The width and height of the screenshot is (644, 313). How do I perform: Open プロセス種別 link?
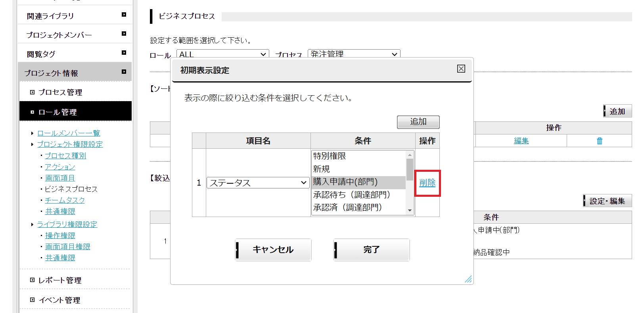coord(65,156)
